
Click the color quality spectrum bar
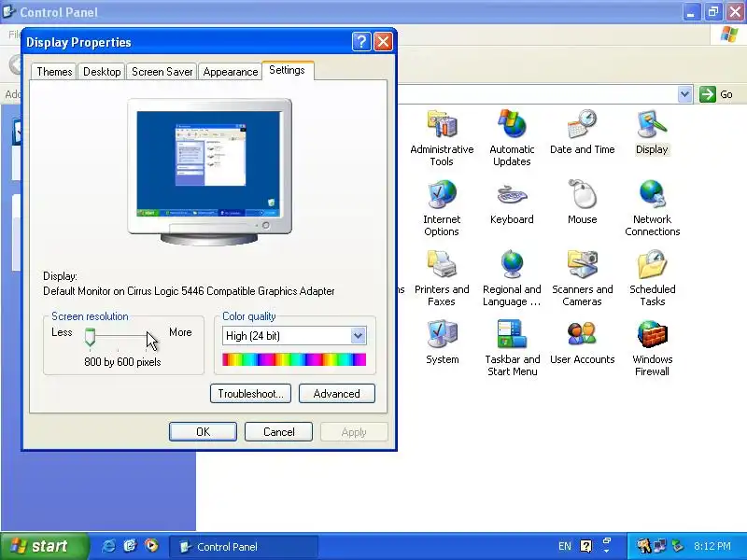point(294,359)
